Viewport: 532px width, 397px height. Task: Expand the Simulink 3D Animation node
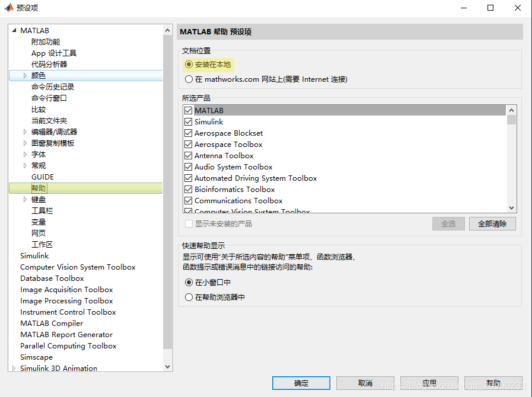click(x=13, y=368)
